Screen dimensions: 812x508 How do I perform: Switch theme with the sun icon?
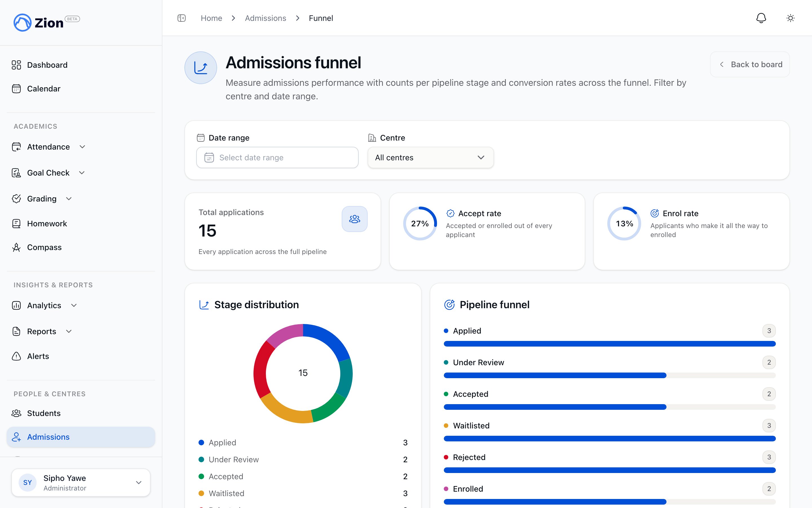tap(791, 18)
